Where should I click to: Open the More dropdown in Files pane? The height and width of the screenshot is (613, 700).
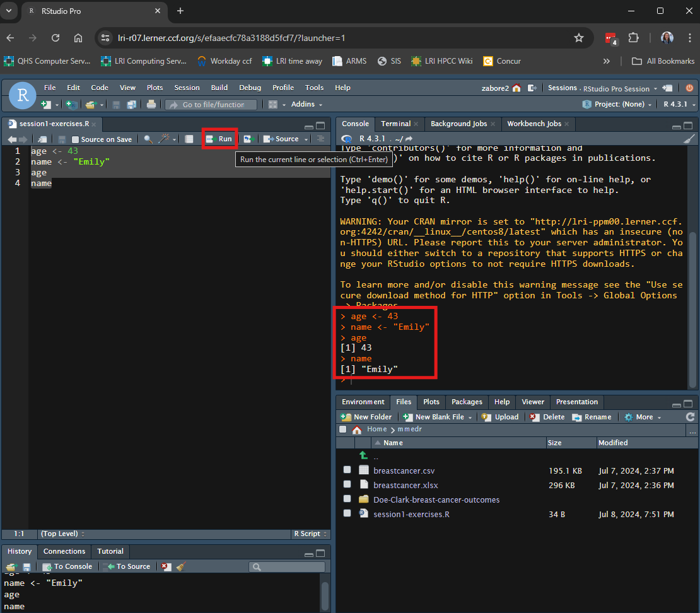pyautogui.click(x=643, y=417)
